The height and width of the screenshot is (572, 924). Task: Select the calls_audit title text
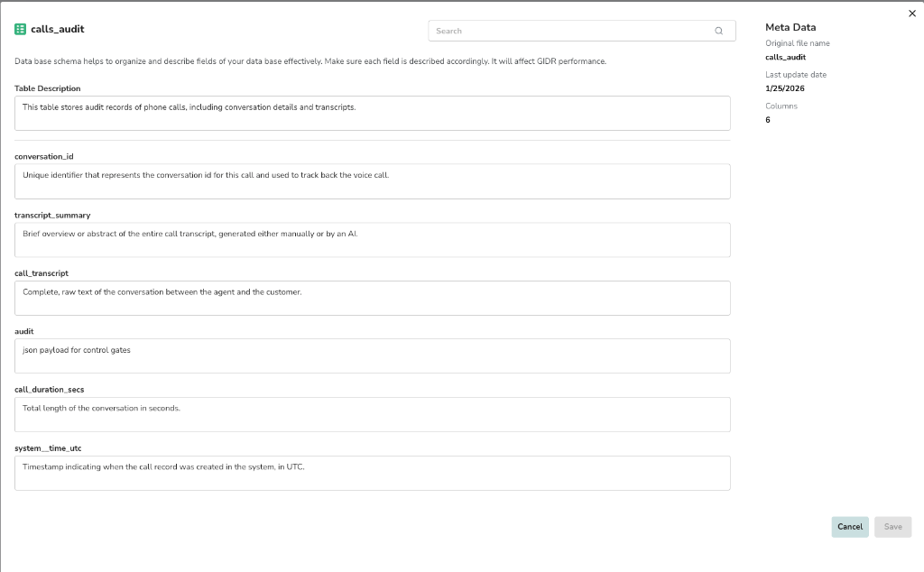tap(56, 28)
